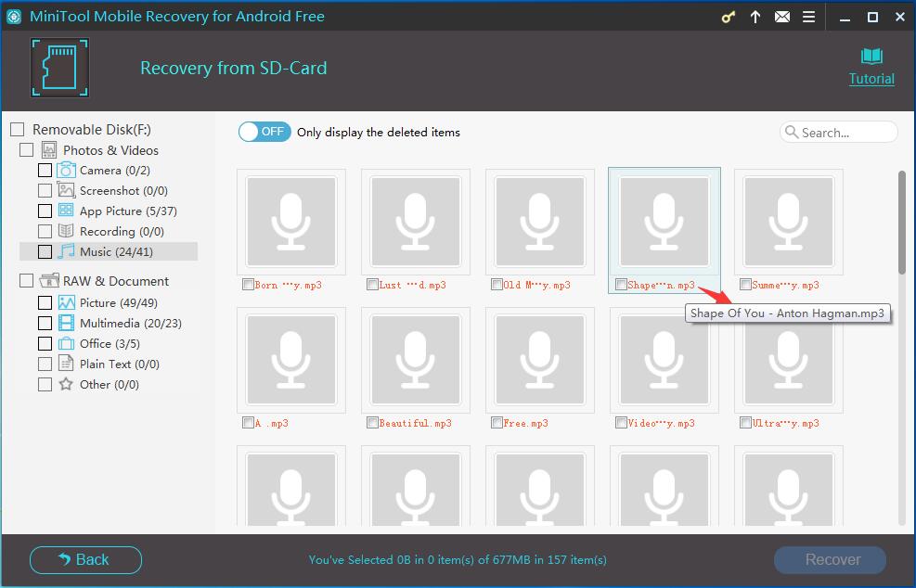Tick the Music (24/41) checkbox
This screenshot has height=588, width=916.
(x=45, y=252)
